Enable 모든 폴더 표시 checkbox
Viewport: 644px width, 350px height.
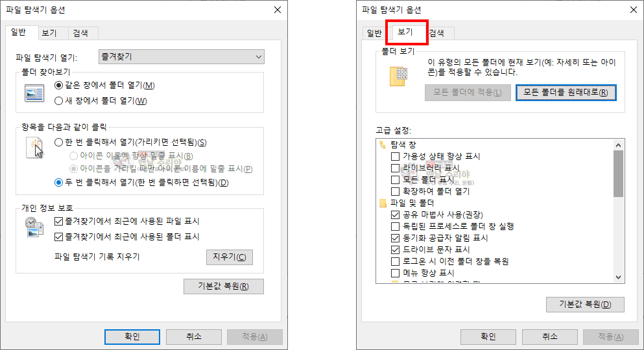395,180
